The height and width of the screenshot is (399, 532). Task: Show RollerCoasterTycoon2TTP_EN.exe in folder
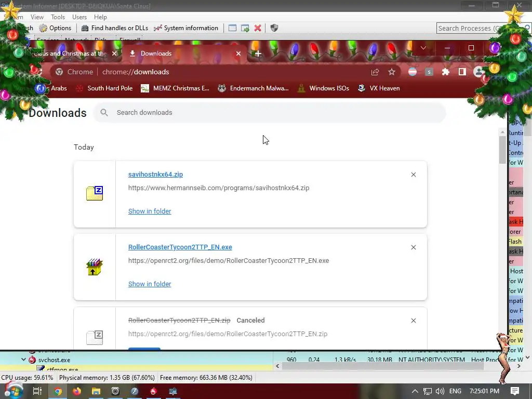click(x=150, y=284)
